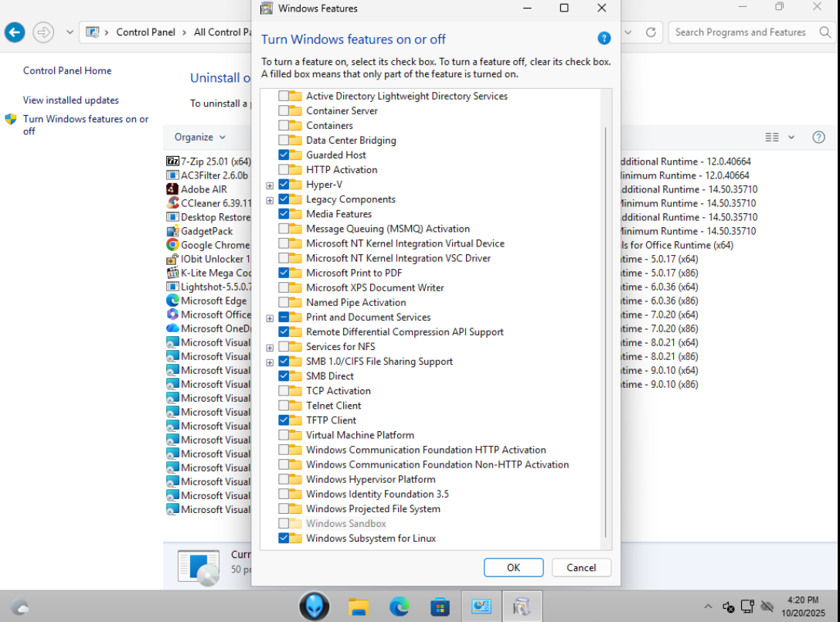Open the alien Start button on the taskbar
The height and width of the screenshot is (622, 840).
pos(314,607)
